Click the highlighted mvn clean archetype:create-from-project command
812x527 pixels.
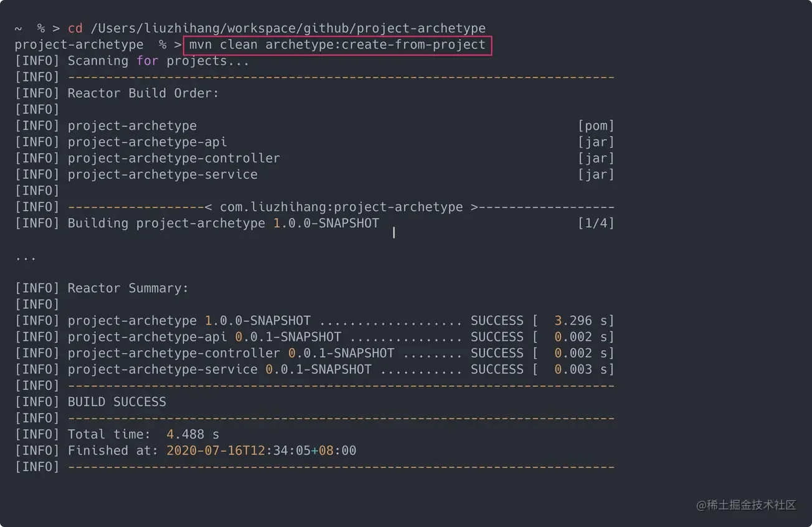(x=338, y=45)
